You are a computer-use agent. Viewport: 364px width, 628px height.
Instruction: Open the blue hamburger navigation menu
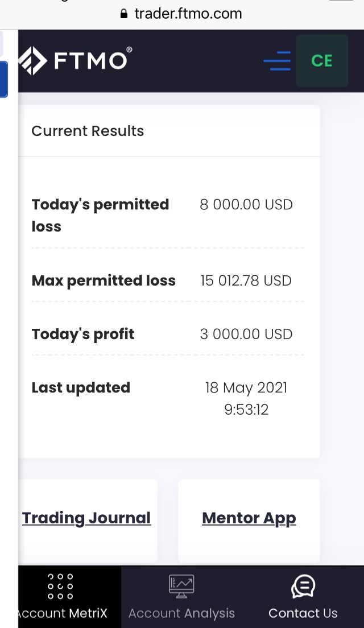point(277,61)
